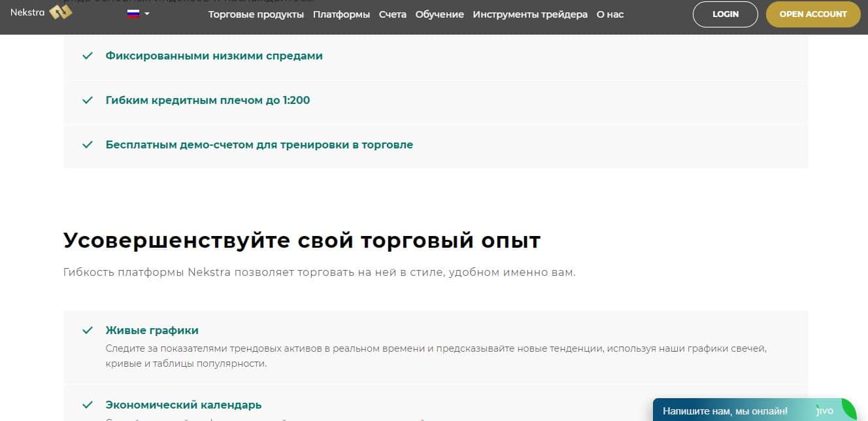The image size is (868, 421).
Task: Open the Jivo live chat widget
Action: [x=726, y=411]
